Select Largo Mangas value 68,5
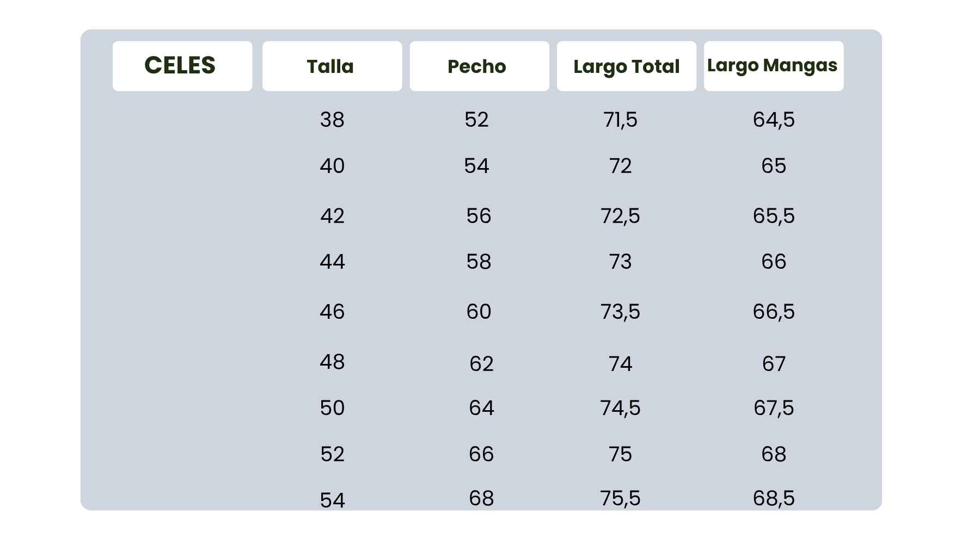The image size is (980, 544). tap(774, 498)
